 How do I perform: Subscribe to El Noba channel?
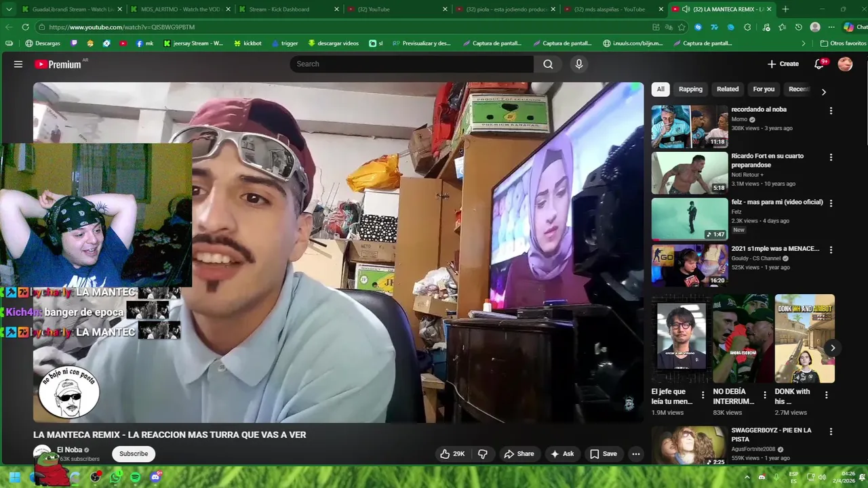(x=134, y=453)
